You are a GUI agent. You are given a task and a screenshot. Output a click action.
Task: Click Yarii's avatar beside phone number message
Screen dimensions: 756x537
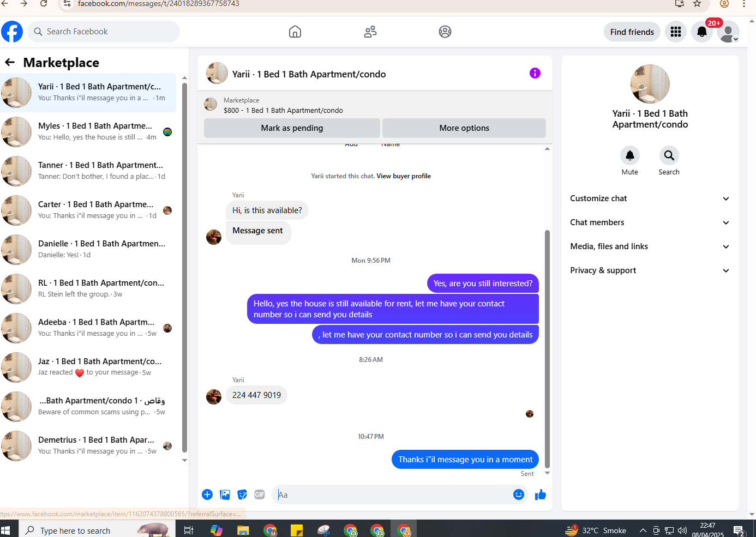coord(214,396)
